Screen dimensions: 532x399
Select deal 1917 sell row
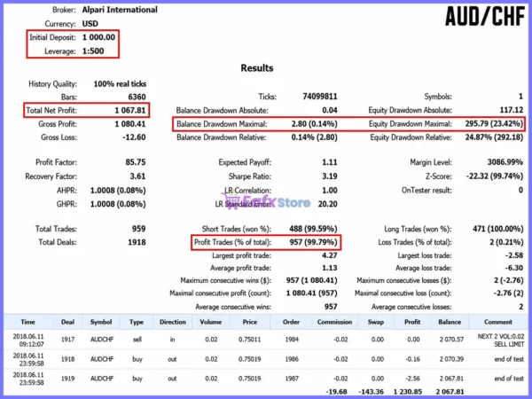266,340
